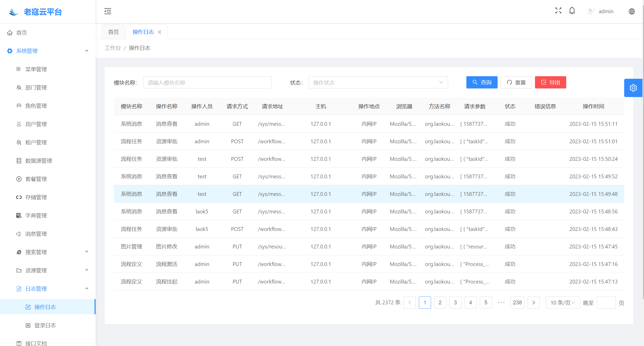
Task: Close the 操作日志 tab
Action: coord(160,32)
